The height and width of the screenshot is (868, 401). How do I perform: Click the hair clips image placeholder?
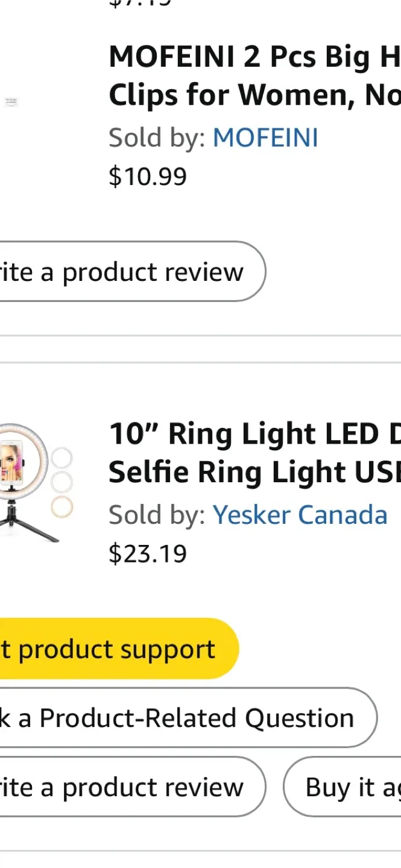(11, 102)
